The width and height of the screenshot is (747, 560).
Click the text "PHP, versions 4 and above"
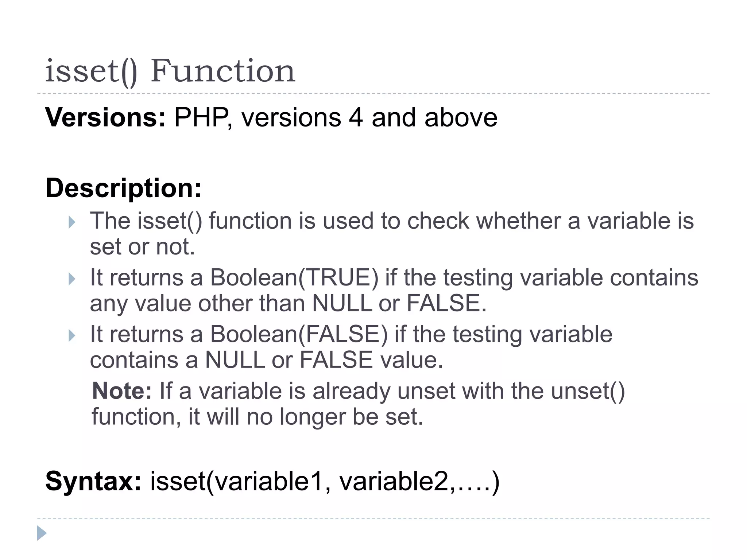pyautogui.click(x=336, y=117)
